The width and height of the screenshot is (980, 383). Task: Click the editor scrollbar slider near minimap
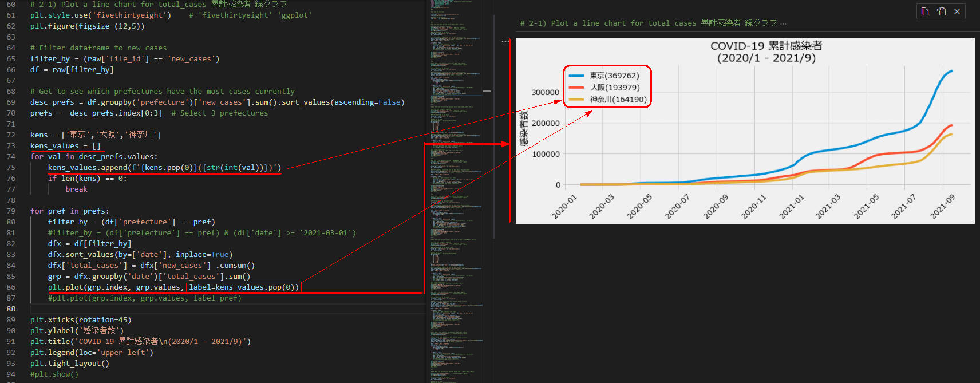487,91
